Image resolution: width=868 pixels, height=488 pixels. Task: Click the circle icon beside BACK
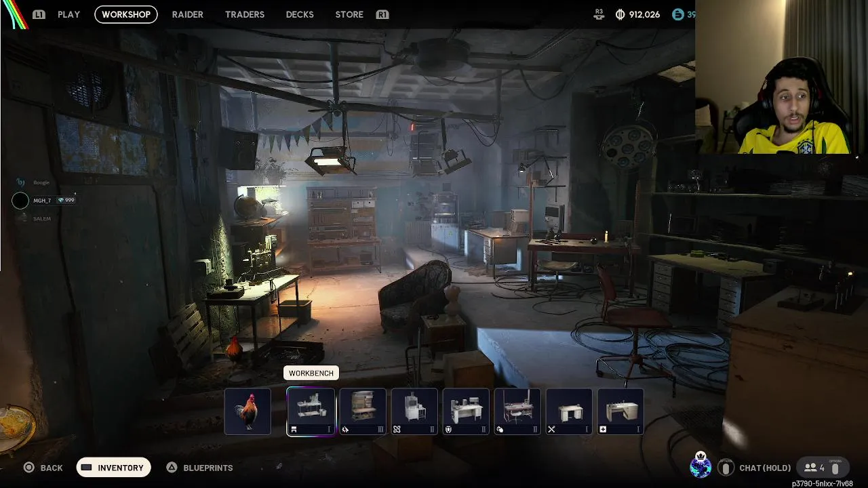(28, 468)
